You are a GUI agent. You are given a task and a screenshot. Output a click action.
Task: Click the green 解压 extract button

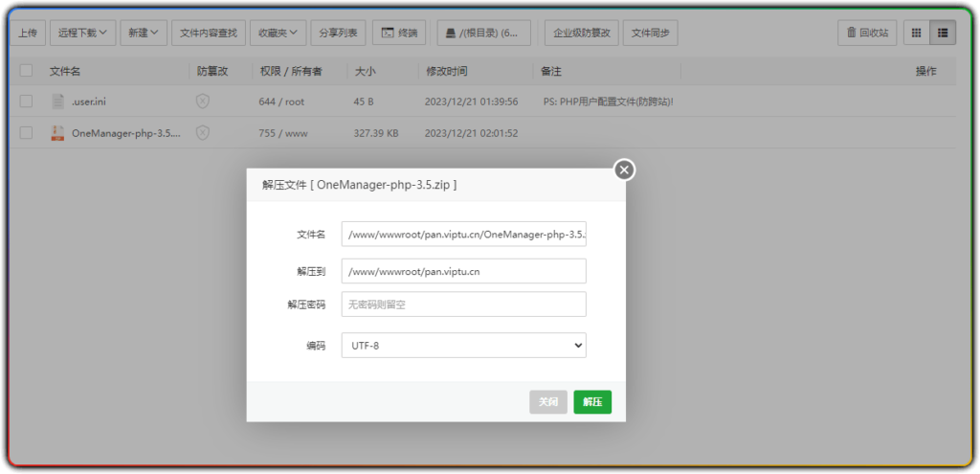pos(592,402)
